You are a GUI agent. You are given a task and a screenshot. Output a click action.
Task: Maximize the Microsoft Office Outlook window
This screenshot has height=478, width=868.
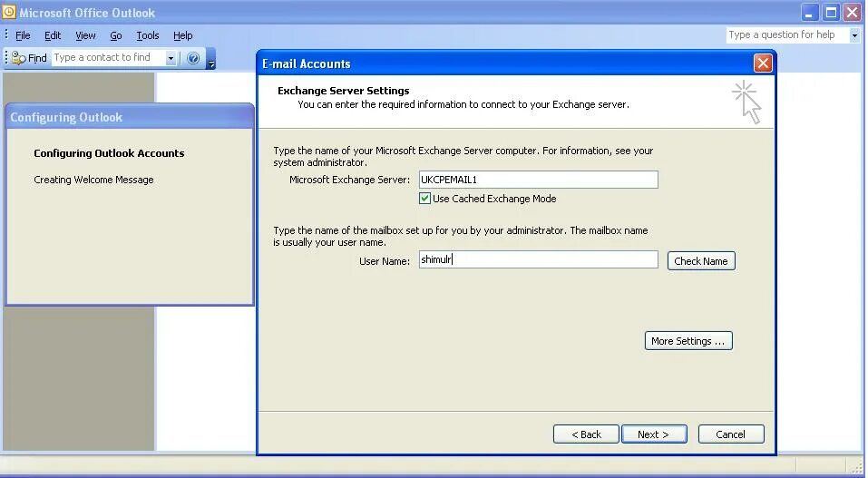(831, 12)
